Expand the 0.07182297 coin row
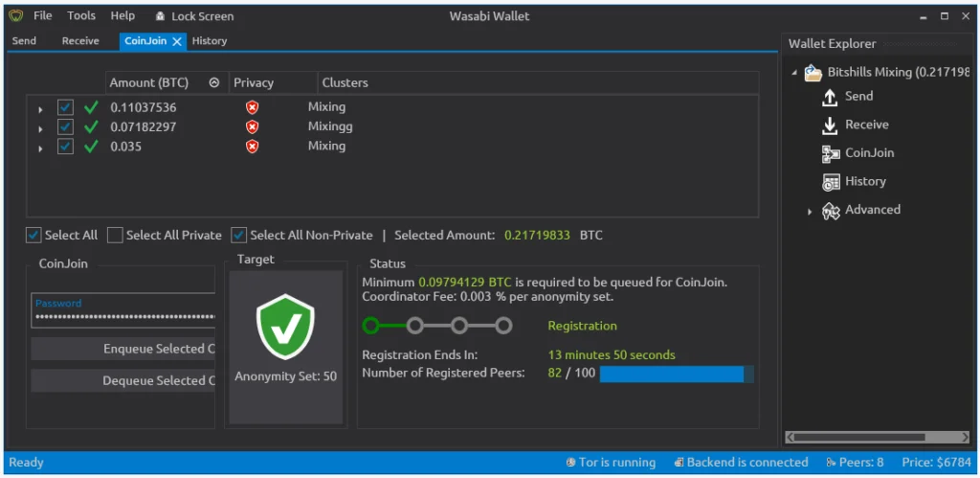This screenshot has height=478, width=980. click(40, 129)
